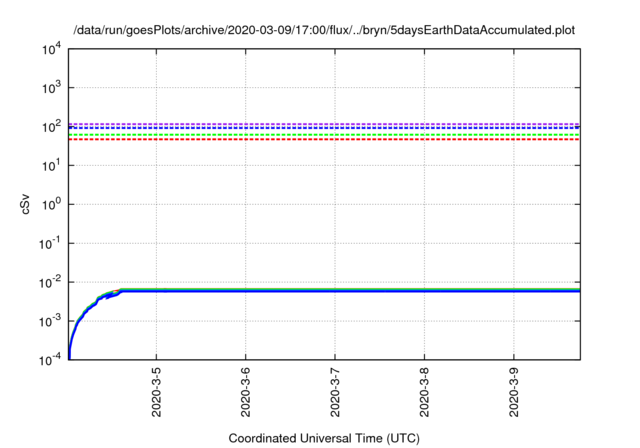Click the 10^-4 y-axis tick label

point(51,360)
